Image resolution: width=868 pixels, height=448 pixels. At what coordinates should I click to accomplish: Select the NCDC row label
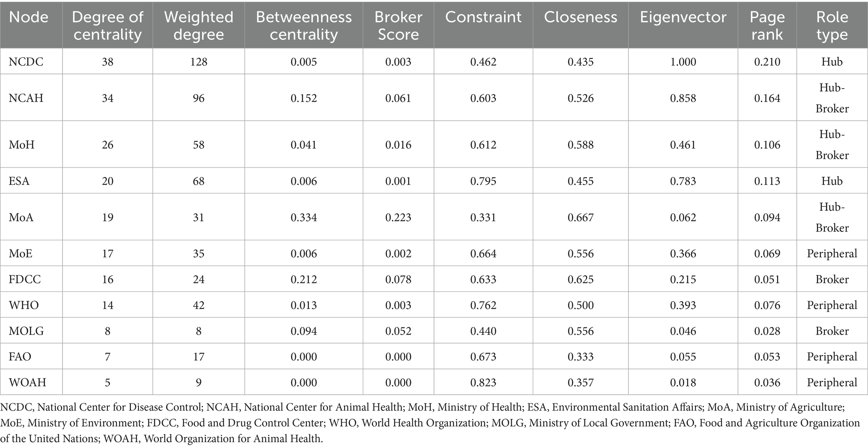[26, 62]
